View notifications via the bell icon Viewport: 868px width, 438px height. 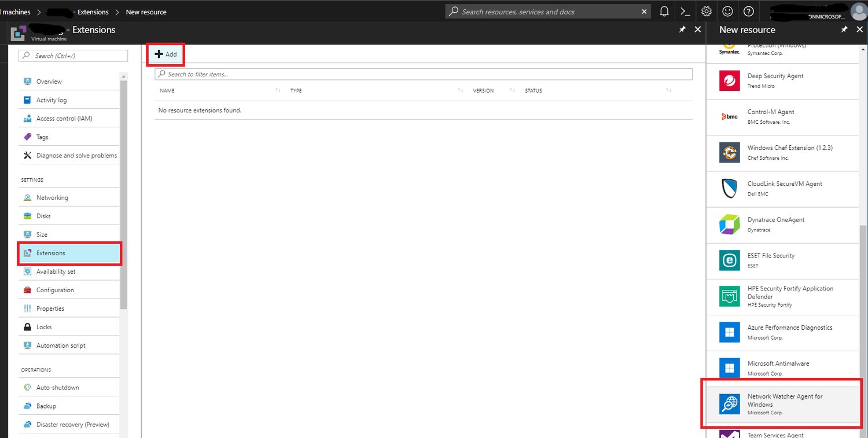(664, 11)
